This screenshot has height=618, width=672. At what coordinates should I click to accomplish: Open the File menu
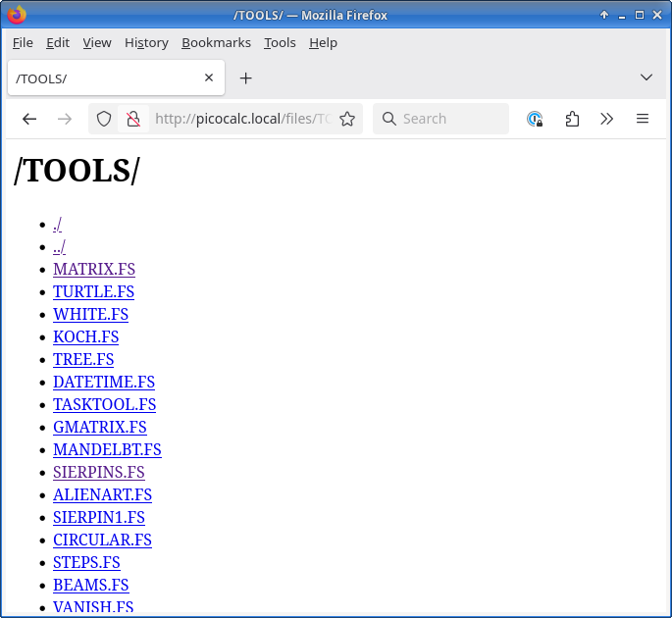[23, 43]
